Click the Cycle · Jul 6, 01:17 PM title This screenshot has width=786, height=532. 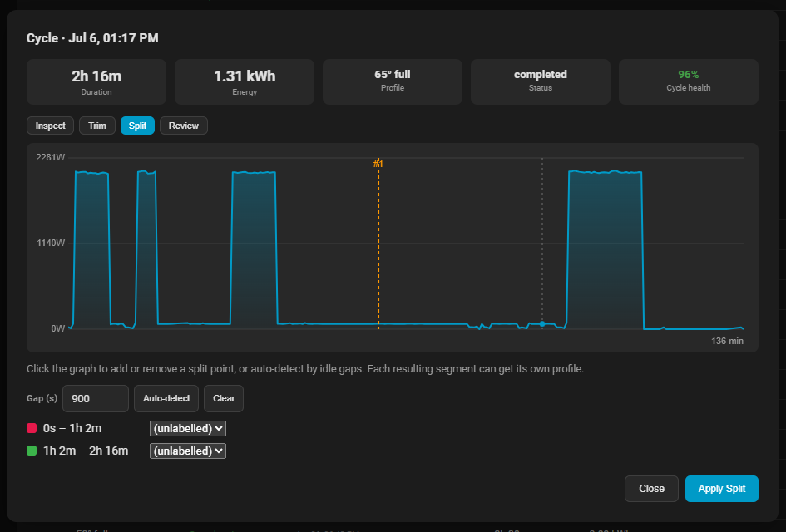pos(92,38)
